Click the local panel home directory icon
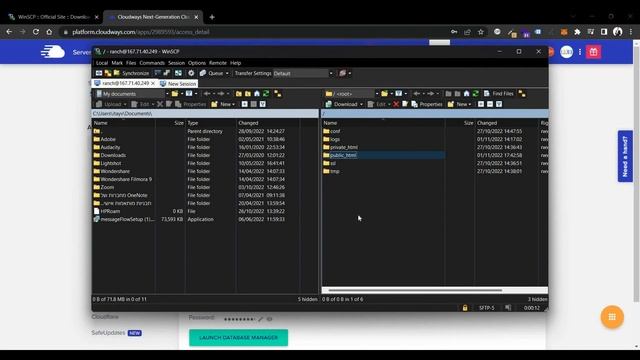Screen dimensions: 640x360 [x=257, y=94]
